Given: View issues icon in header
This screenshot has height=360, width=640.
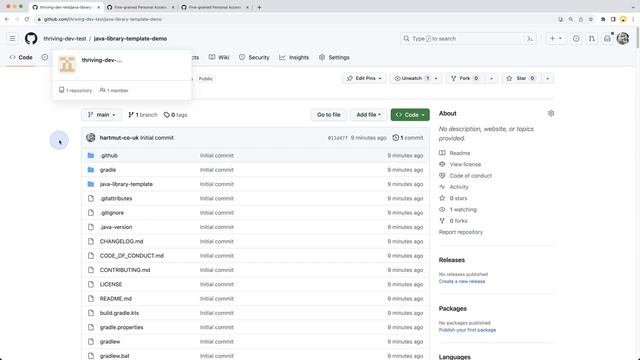Looking at the screenshot, I should click(x=576, y=38).
